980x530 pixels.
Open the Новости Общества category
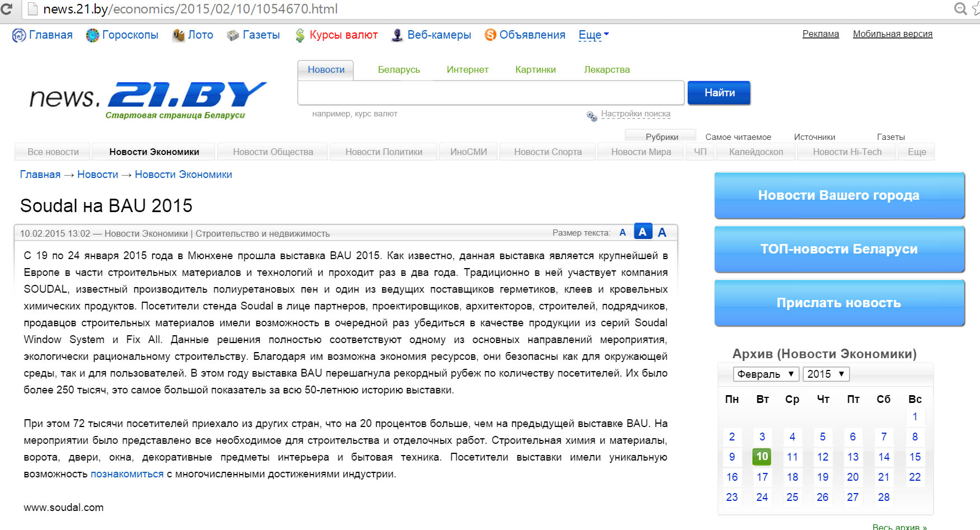(273, 152)
